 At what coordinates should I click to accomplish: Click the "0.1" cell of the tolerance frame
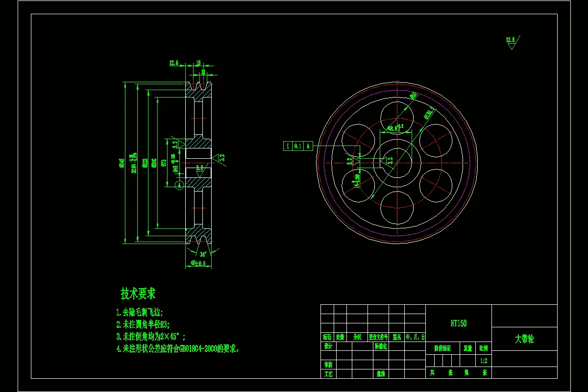point(297,146)
